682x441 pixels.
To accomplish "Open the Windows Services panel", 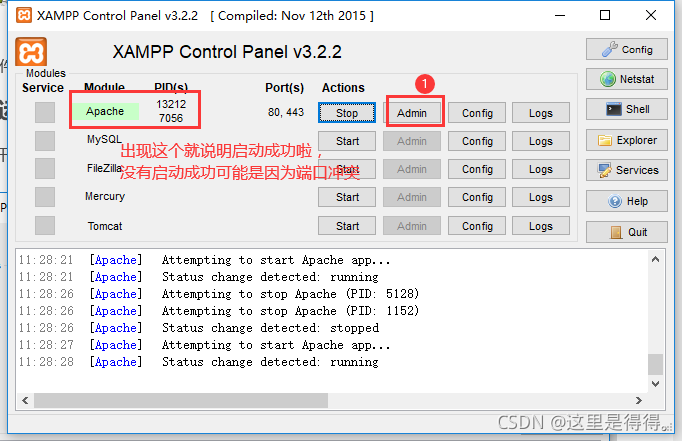I will coord(626,170).
